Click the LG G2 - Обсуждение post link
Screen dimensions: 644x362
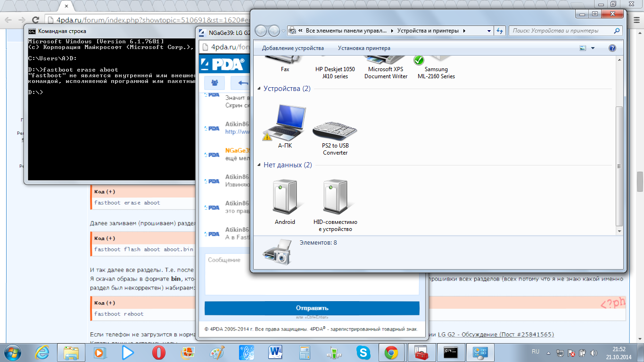[495, 334]
